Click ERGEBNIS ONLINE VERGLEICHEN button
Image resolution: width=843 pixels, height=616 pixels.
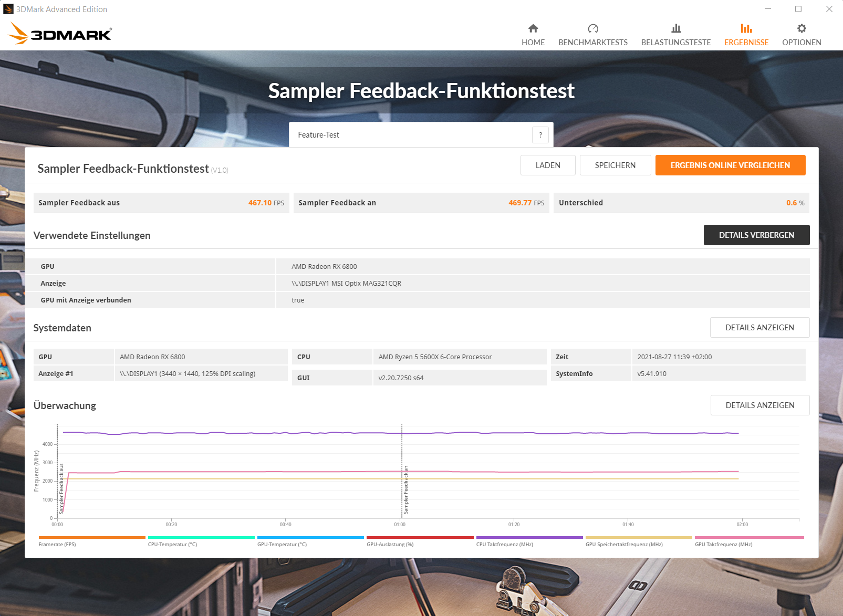730,165
